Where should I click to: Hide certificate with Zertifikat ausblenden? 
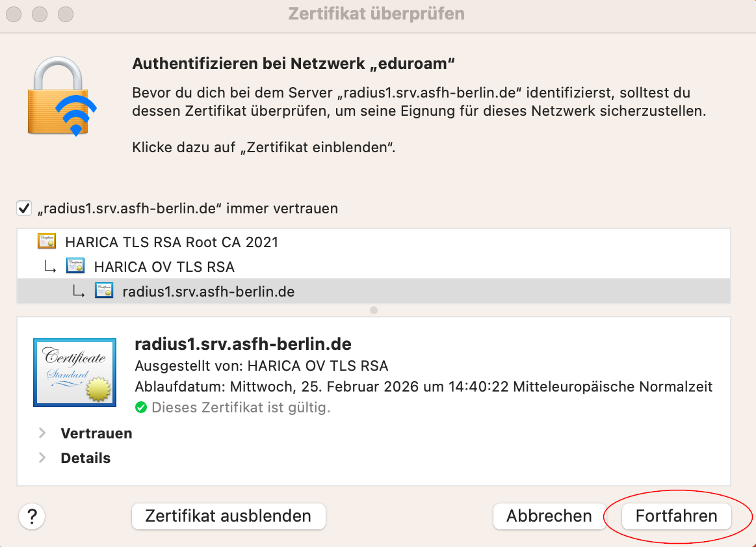click(229, 516)
